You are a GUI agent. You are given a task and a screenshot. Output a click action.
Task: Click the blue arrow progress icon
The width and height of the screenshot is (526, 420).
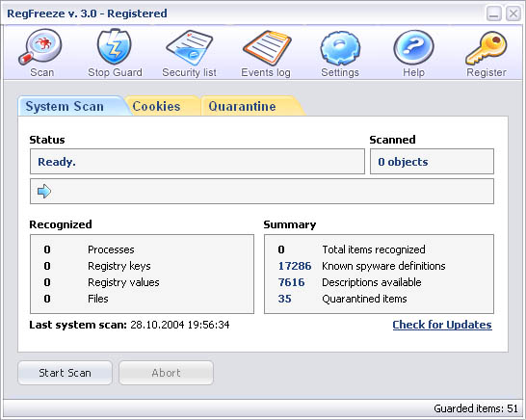[44, 191]
